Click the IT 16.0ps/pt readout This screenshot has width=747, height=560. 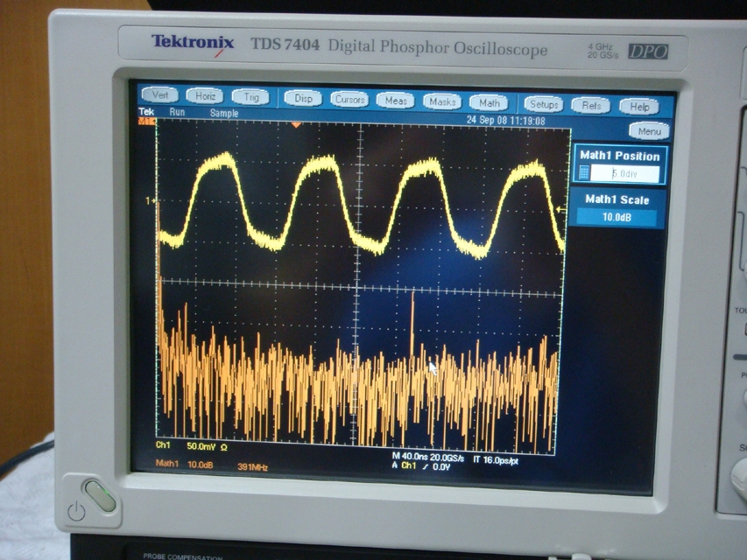[x=496, y=459]
